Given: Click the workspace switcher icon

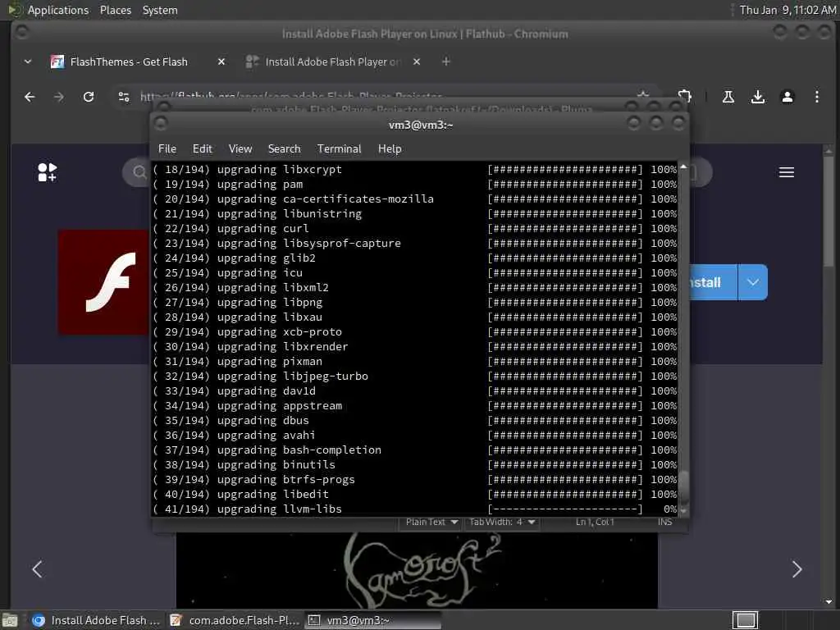Looking at the screenshot, I should pos(745,620).
